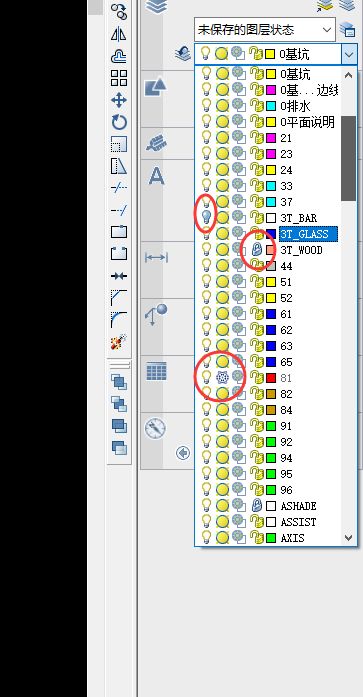Select the Explode tool
This screenshot has height=697, width=363.
(119, 342)
